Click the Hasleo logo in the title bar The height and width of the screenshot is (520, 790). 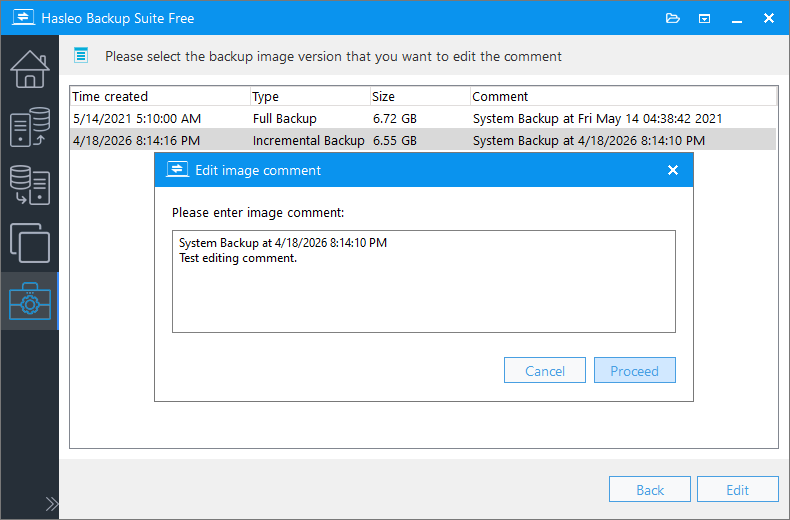pyautogui.click(x=23, y=18)
